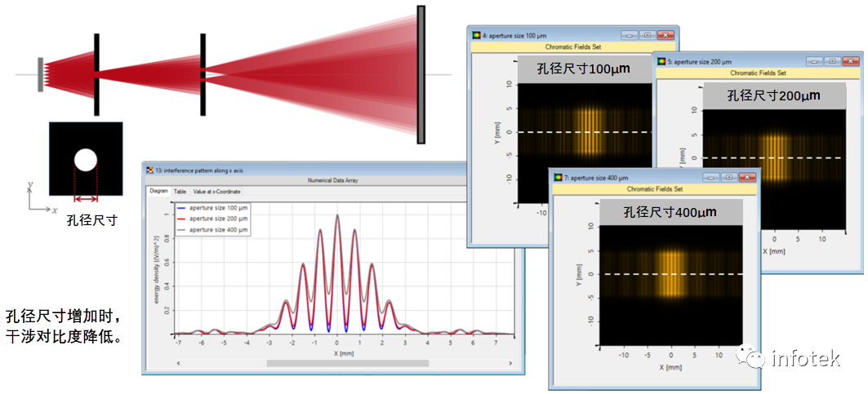868x394 pixels.
Task: Select the Value at x-Coordinate tab
Action: [216, 192]
